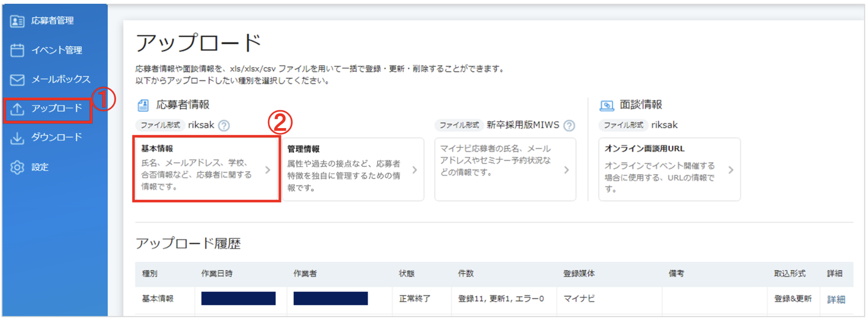Click the 登録&更新 import type cell
This screenshot has width=868, height=319.
[x=793, y=298]
